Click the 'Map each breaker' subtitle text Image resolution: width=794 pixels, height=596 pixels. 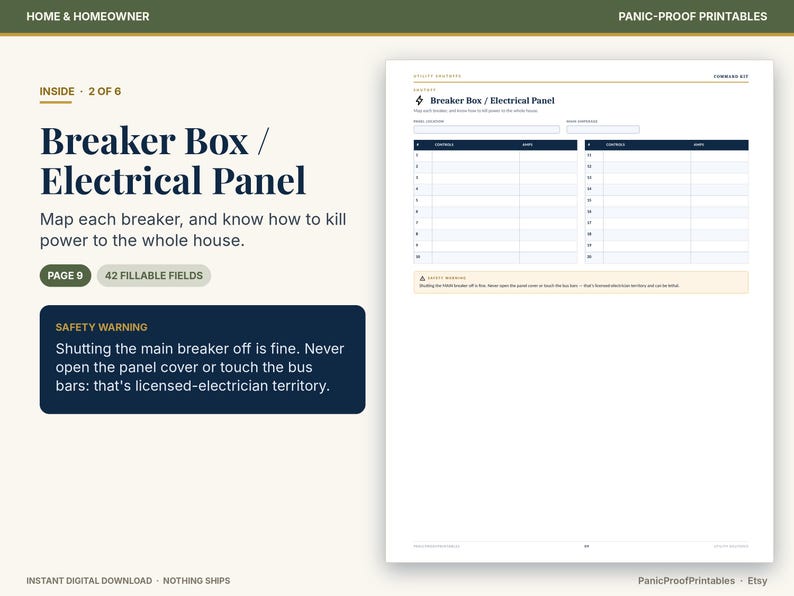[193, 229]
